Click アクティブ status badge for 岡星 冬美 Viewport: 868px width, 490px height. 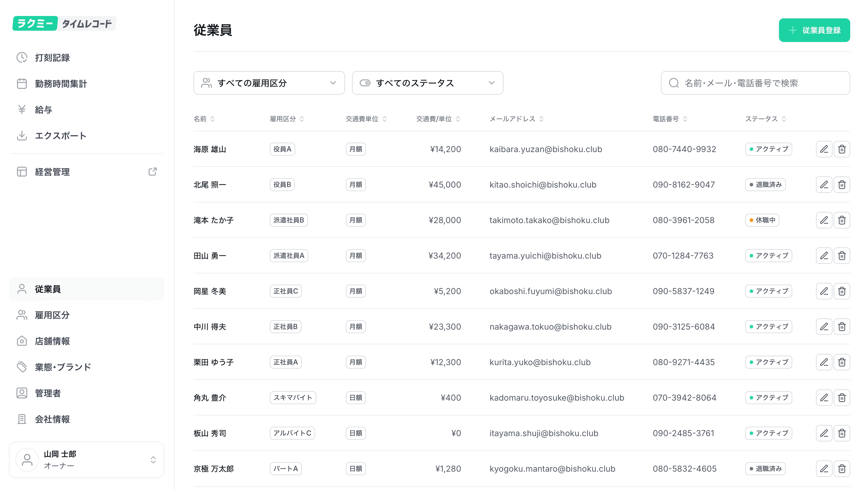768,291
